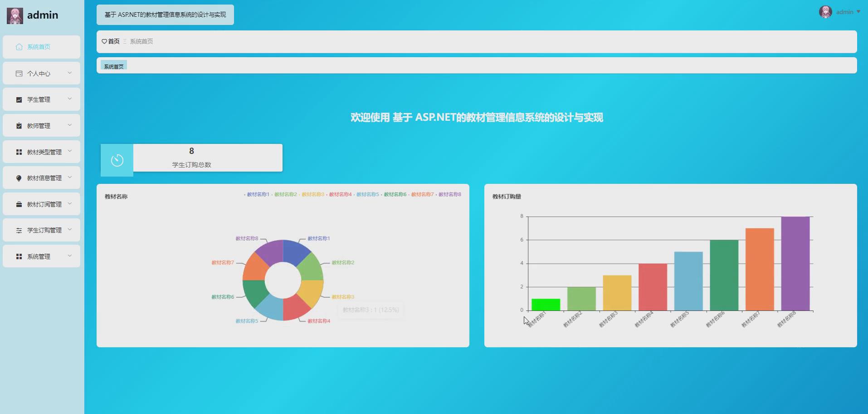Select 个人中心 menu label
This screenshot has height=414, width=868.
point(39,74)
